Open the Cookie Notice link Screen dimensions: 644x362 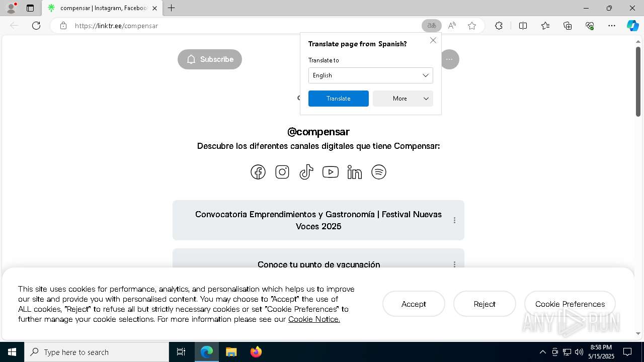click(x=314, y=319)
